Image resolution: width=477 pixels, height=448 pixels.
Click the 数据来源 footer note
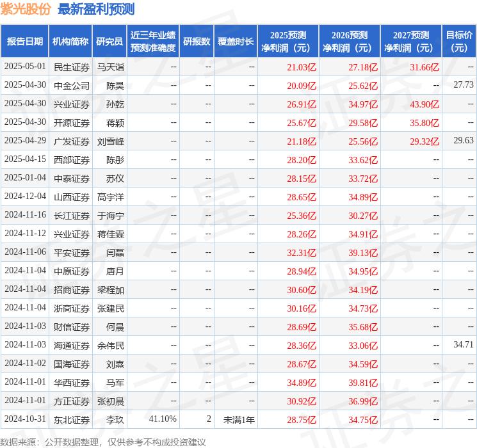click(x=103, y=442)
